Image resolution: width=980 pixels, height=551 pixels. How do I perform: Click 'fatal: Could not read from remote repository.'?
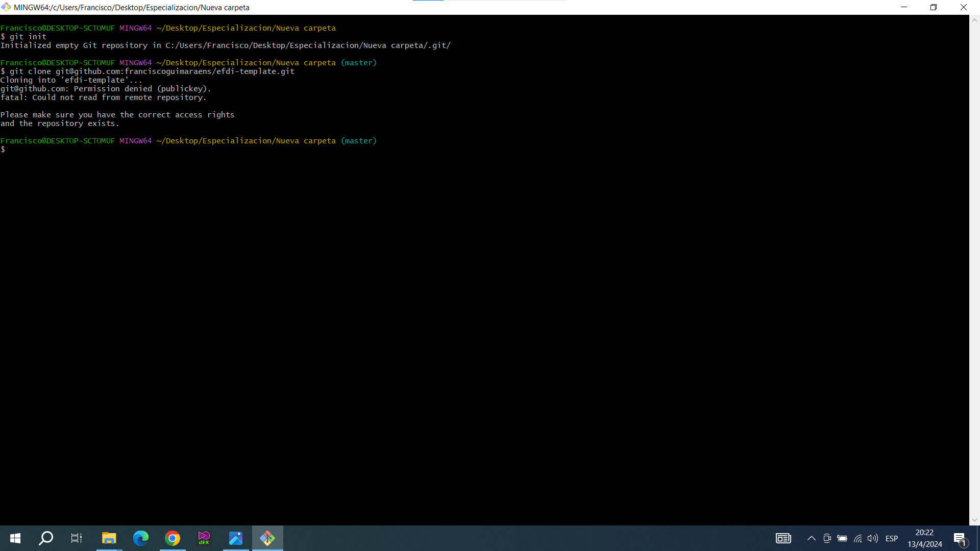tap(104, 97)
